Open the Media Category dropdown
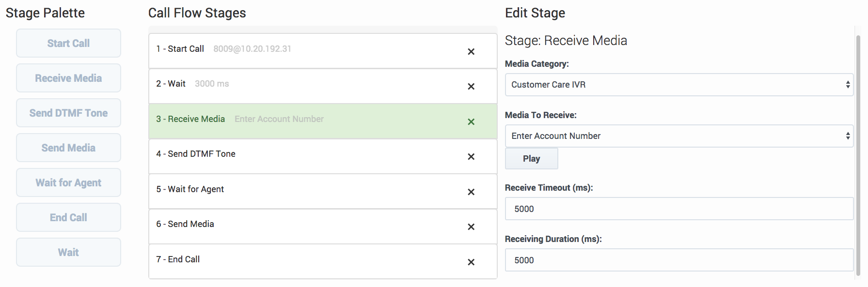The width and height of the screenshot is (868, 287). click(679, 85)
